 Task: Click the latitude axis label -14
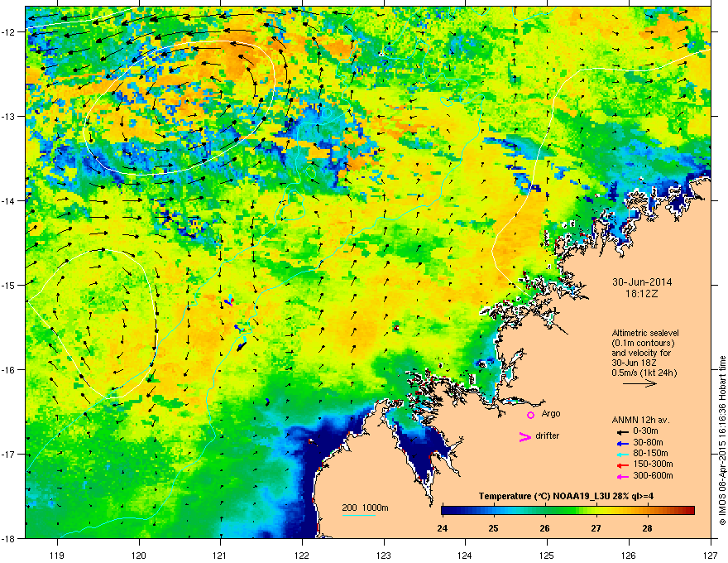point(9,200)
